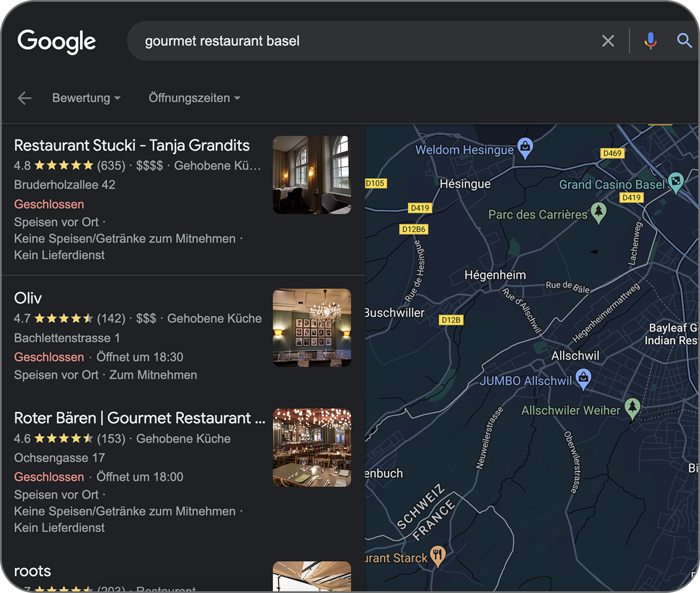
Task: Go back with the left arrow
Action: [x=24, y=98]
